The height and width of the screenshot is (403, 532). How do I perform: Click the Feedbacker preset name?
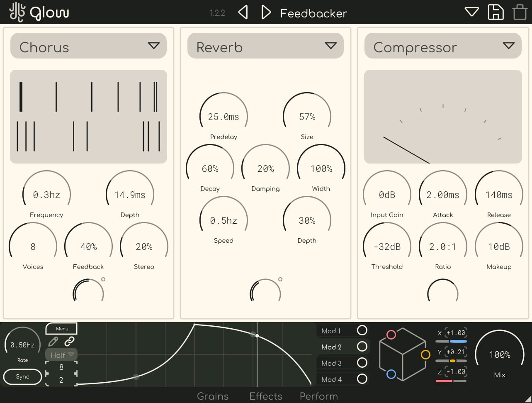314,13
